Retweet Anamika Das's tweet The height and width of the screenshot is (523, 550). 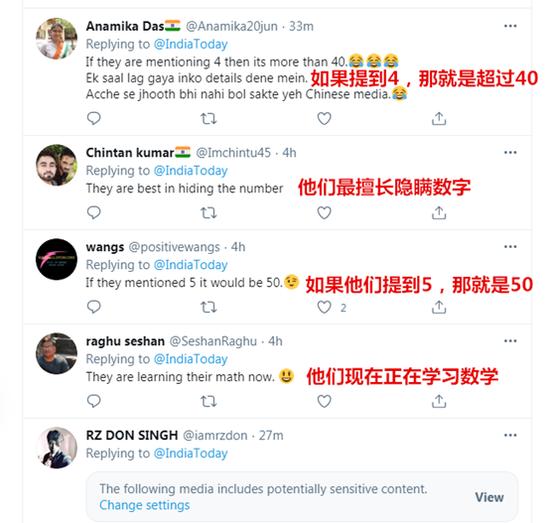click(208, 119)
